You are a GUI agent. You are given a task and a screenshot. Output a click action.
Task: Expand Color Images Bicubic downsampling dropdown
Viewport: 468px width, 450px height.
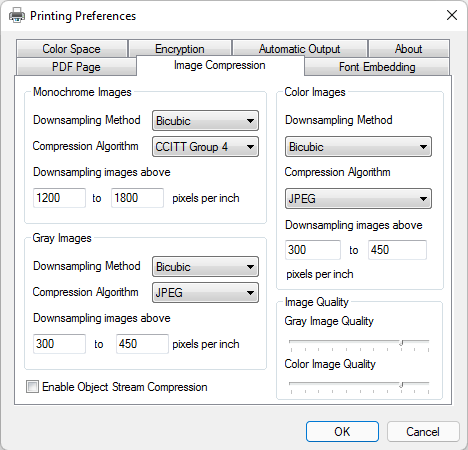coord(358,147)
